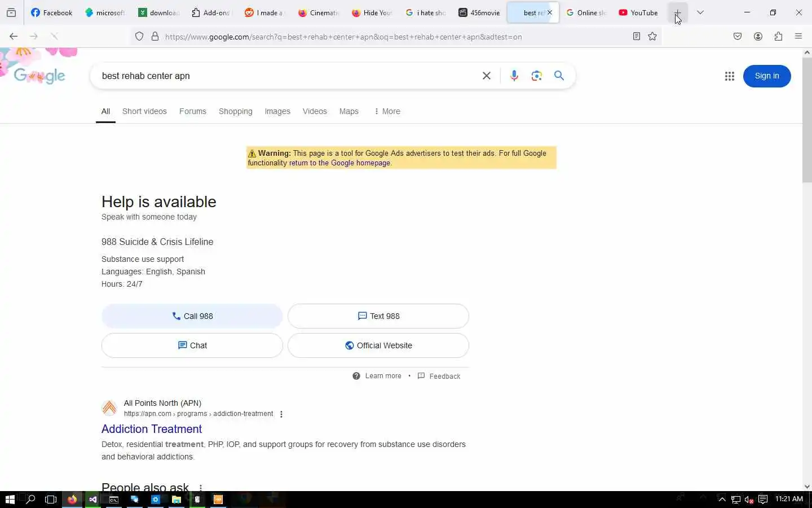Click the Sign in button

point(767,76)
